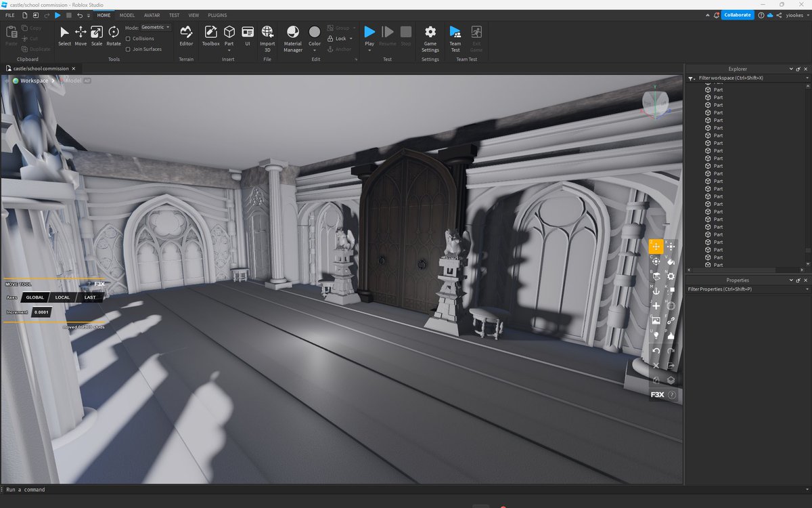Switch to the TEST tab
Screen dimensions: 812x508
pyautogui.click(x=175, y=15)
